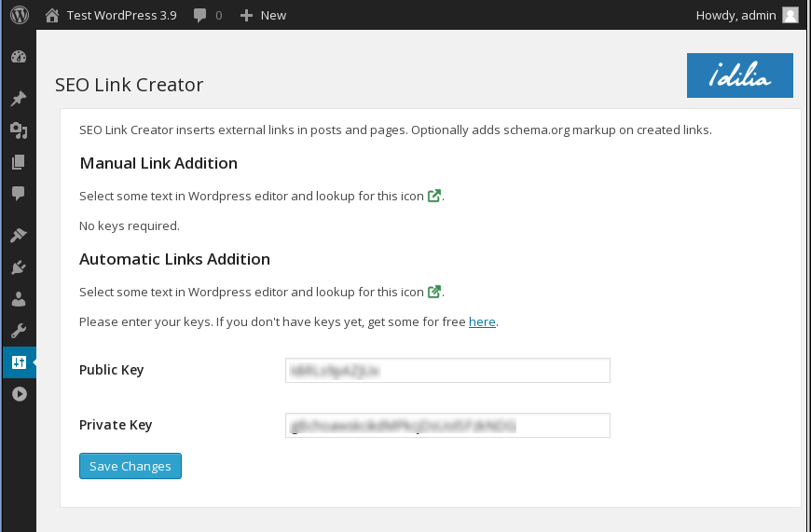Screen dimensions: 811x532
Task: Click the comment count 0 in admin bar
Action: pyautogui.click(x=219, y=16)
